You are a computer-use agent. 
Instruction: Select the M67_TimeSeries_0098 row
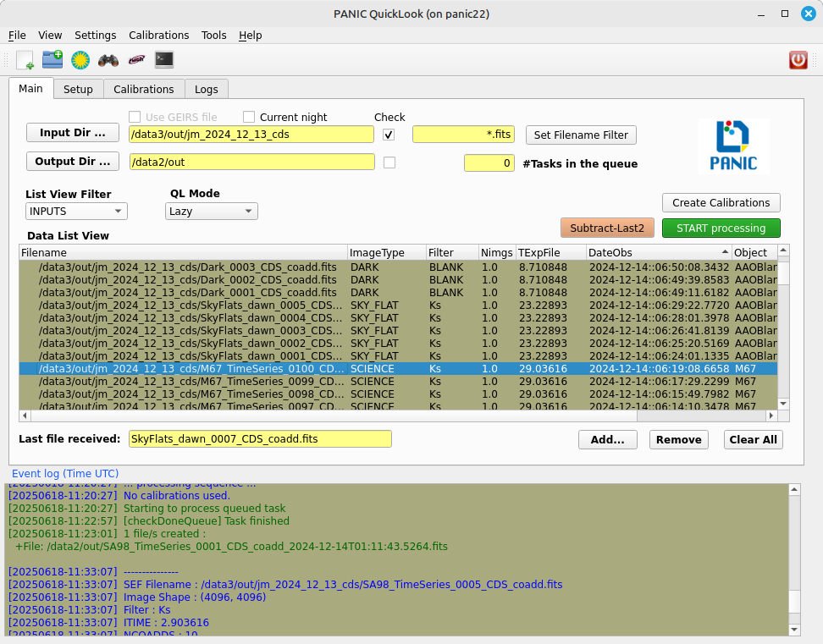tap(399, 394)
